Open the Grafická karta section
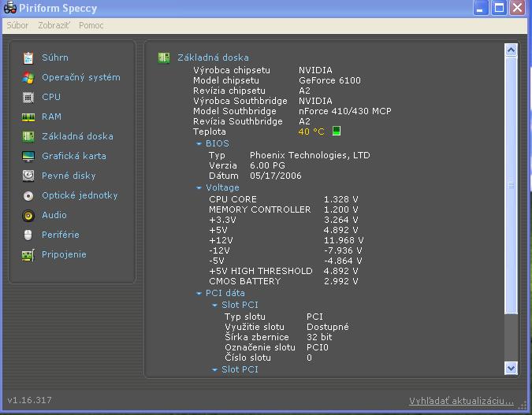Screen dimensions: 532x415 click(73, 156)
